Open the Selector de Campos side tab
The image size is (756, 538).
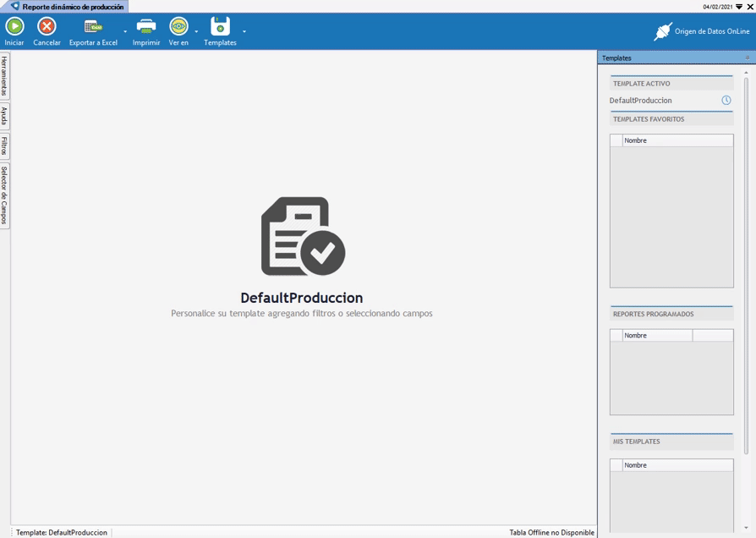point(5,195)
